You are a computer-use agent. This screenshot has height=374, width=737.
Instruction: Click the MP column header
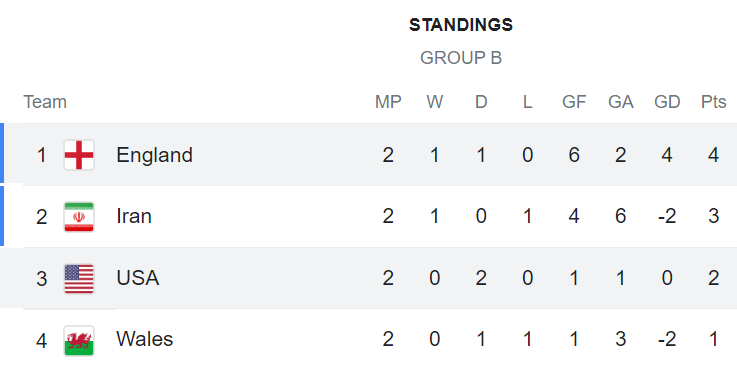[x=388, y=102]
